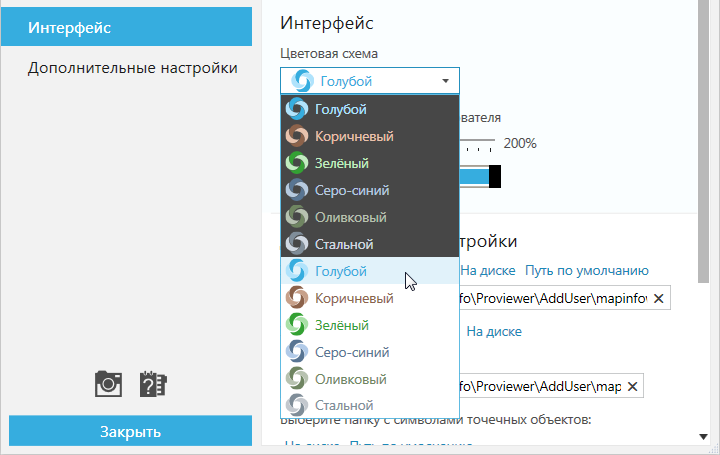
Task: Click the 200% scale value
Action: click(x=520, y=143)
